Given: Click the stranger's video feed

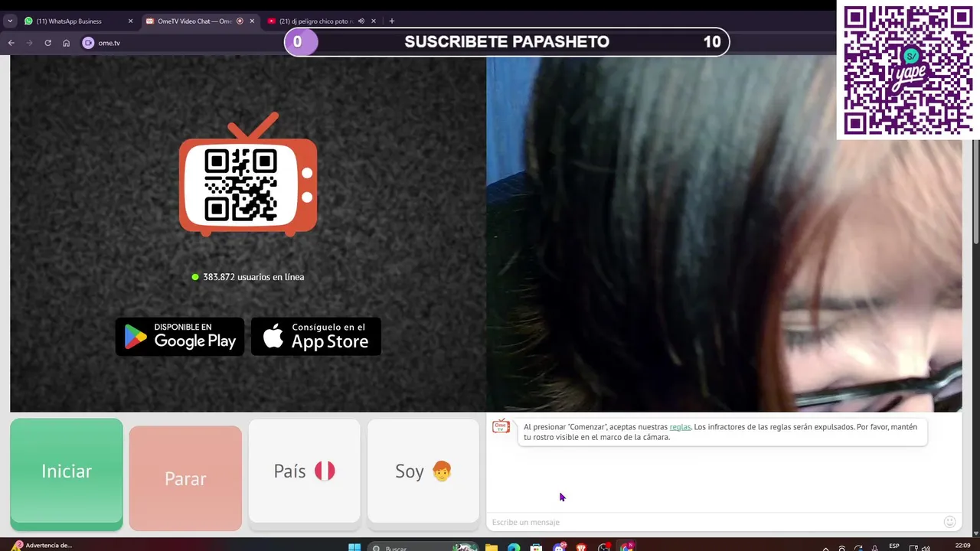Looking at the screenshot, I should [724, 233].
